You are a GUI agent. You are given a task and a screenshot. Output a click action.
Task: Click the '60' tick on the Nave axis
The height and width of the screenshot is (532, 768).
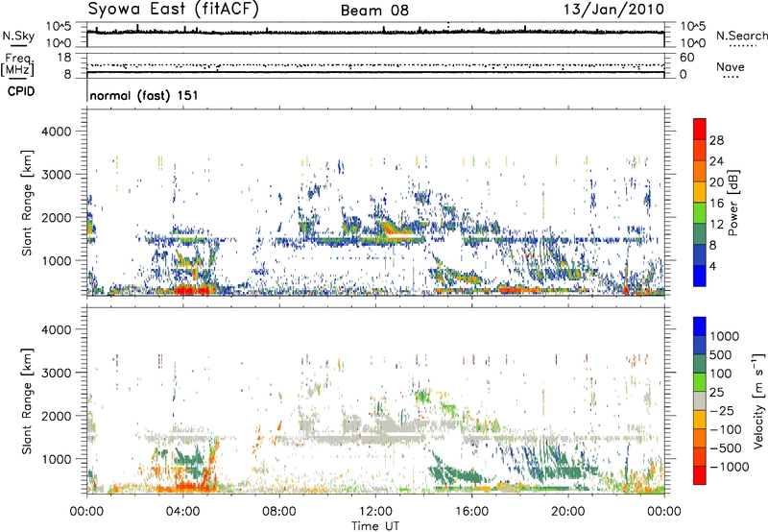pyautogui.click(x=686, y=58)
